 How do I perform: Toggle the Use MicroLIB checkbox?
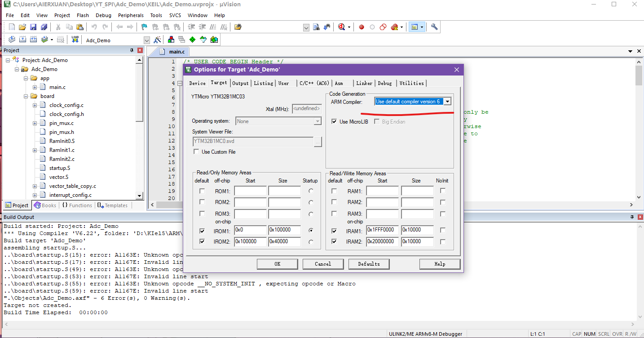pyautogui.click(x=334, y=121)
